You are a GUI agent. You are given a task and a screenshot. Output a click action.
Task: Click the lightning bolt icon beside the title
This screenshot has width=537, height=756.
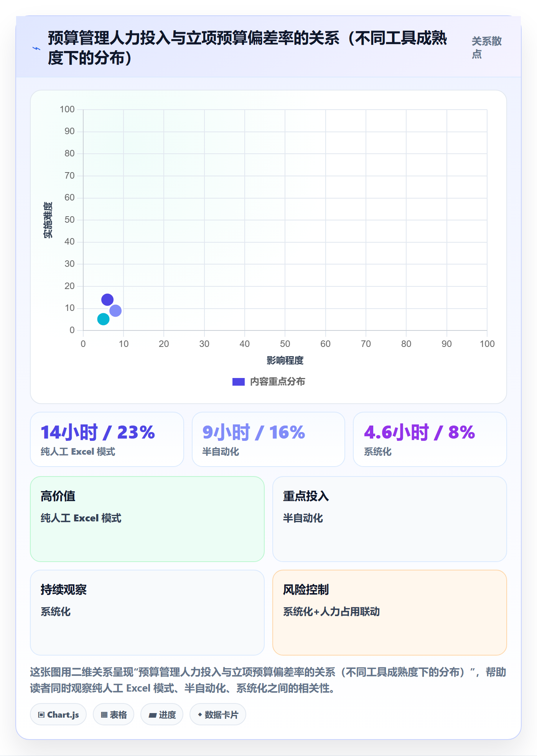pyautogui.click(x=36, y=48)
